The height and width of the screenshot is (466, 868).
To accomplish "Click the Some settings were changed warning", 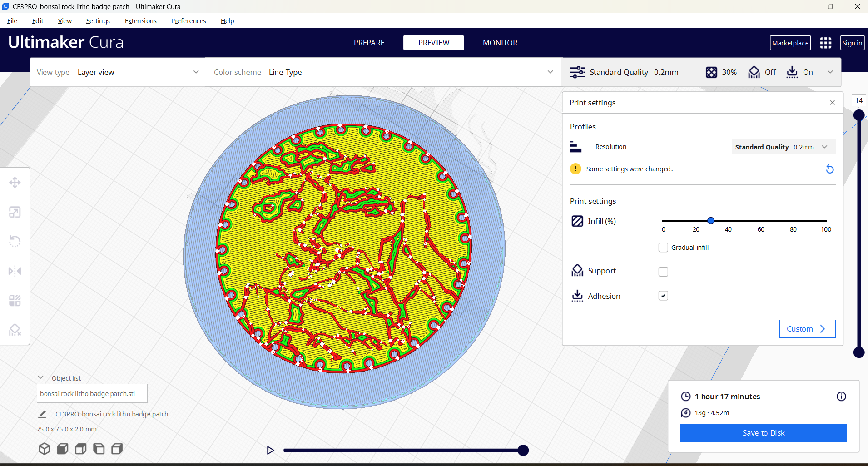I will click(x=629, y=169).
